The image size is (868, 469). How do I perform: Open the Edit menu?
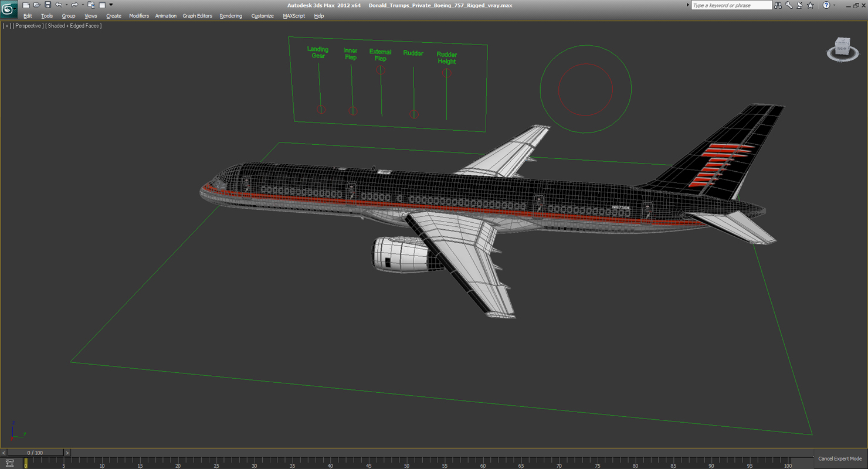tap(28, 16)
